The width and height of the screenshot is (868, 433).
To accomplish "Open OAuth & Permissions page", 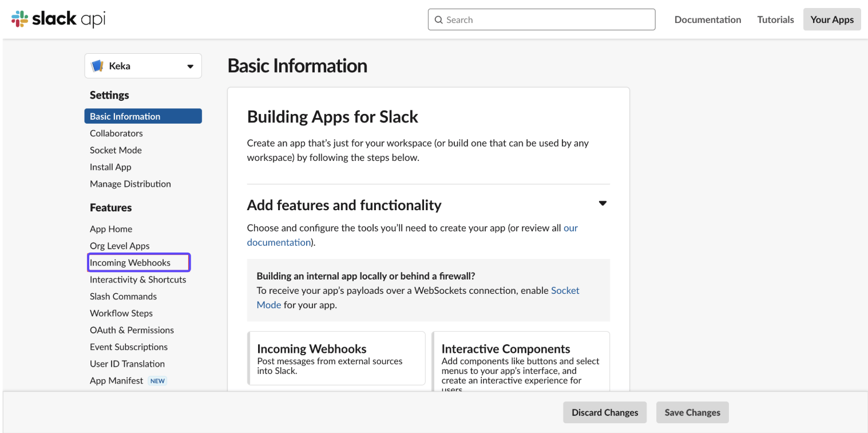I will [x=132, y=330].
